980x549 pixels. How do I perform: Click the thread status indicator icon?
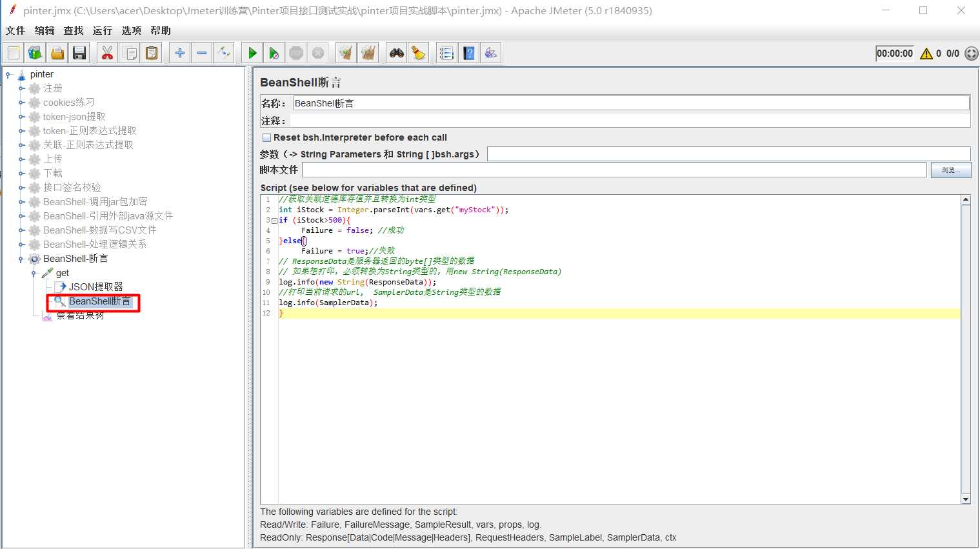[972, 54]
